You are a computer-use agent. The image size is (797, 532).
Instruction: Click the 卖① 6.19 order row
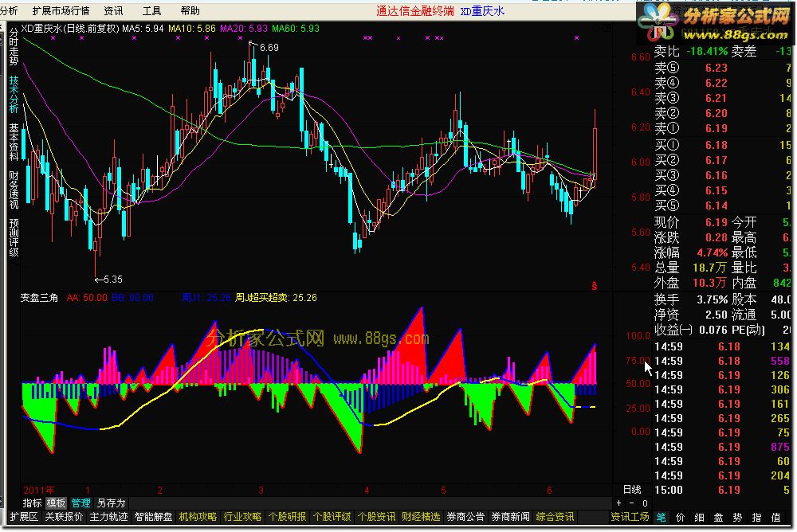click(x=723, y=128)
